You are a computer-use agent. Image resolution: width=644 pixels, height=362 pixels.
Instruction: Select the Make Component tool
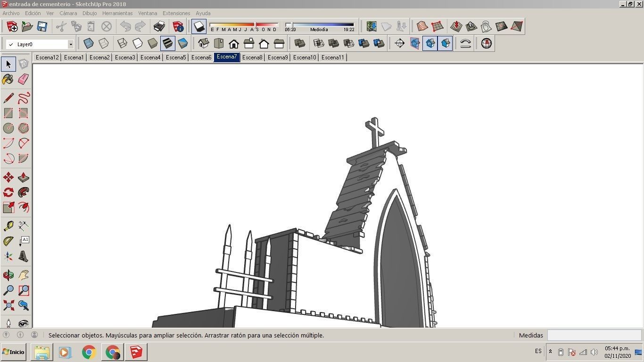coord(23,64)
